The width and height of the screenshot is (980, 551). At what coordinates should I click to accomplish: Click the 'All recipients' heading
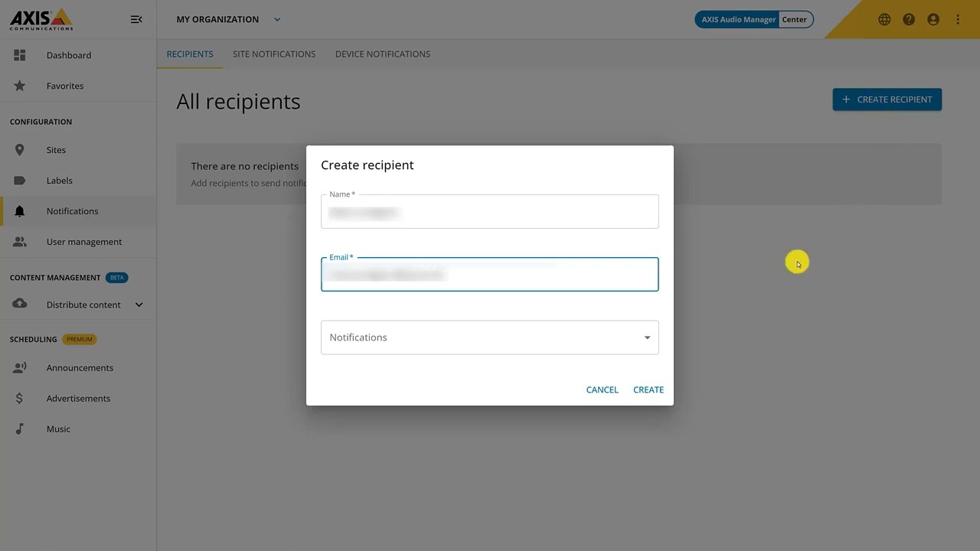(238, 102)
